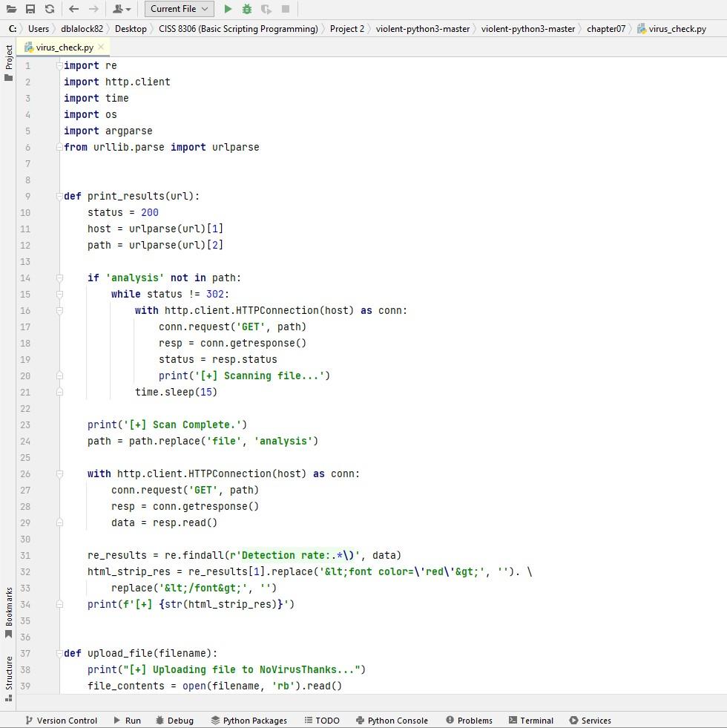
Task: Save all open files
Action: pos(30,9)
